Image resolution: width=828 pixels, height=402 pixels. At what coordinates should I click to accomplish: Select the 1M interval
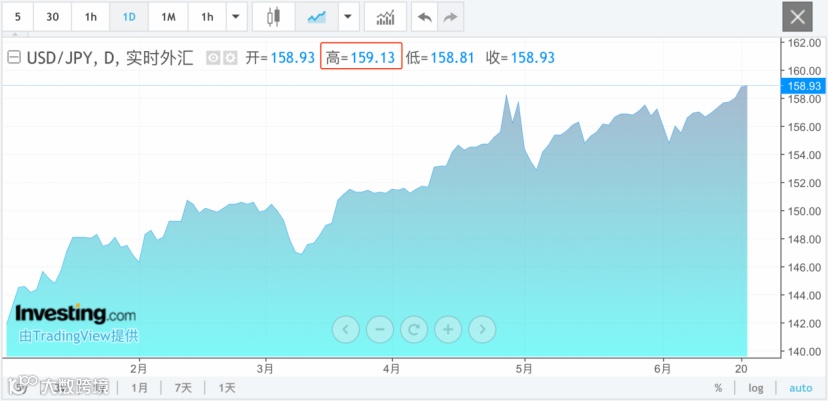(168, 17)
